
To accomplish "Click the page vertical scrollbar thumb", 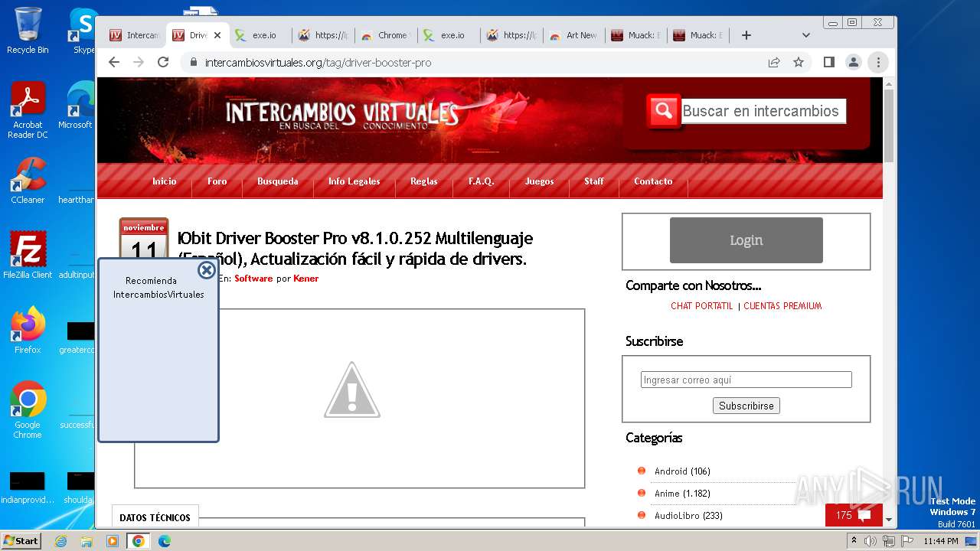I will click(x=889, y=126).
